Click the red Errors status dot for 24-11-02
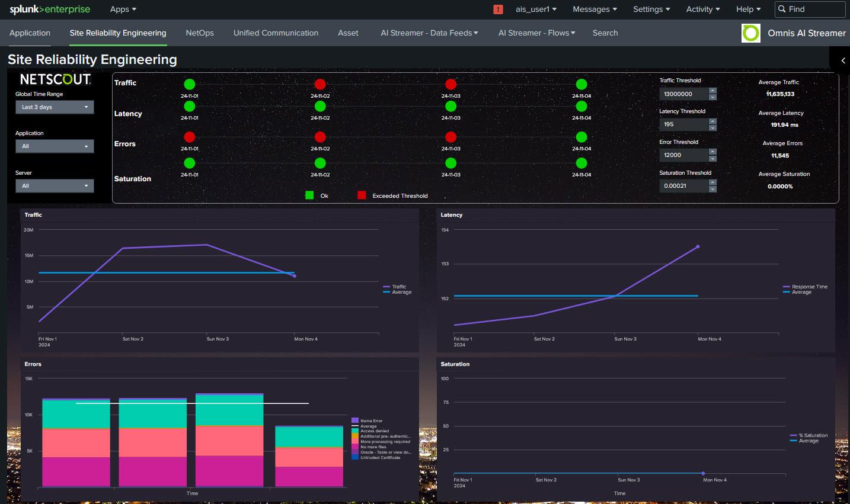Viewport: 850px width, 504px height. point(320,137)
